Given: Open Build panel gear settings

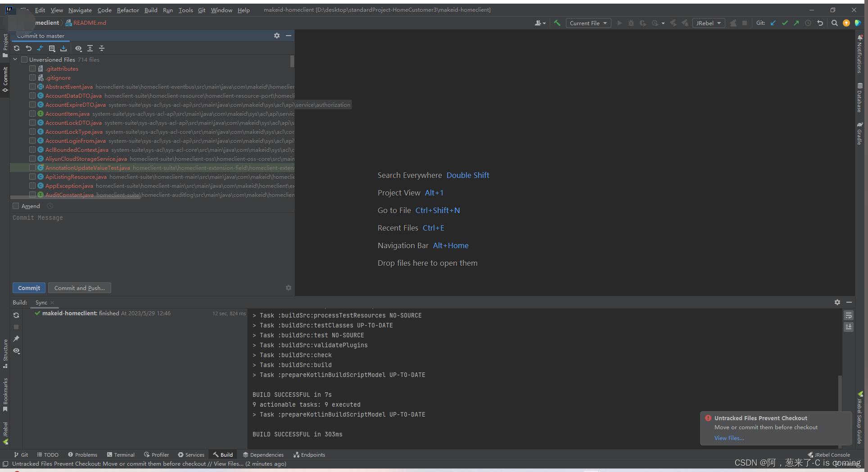Looking at the screenshot, I should click(x=837, y=302).
